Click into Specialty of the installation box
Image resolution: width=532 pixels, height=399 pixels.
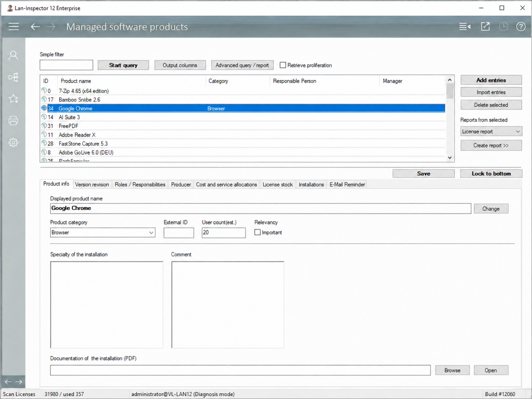click(x=107, y=305)
